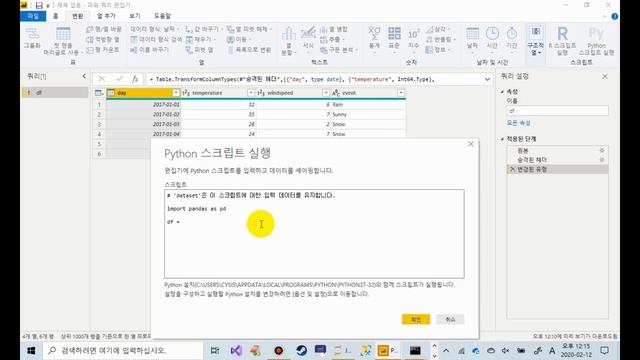Open the File (파일) tab
This screenshot has width=640, height=360.
pos(33,16)
